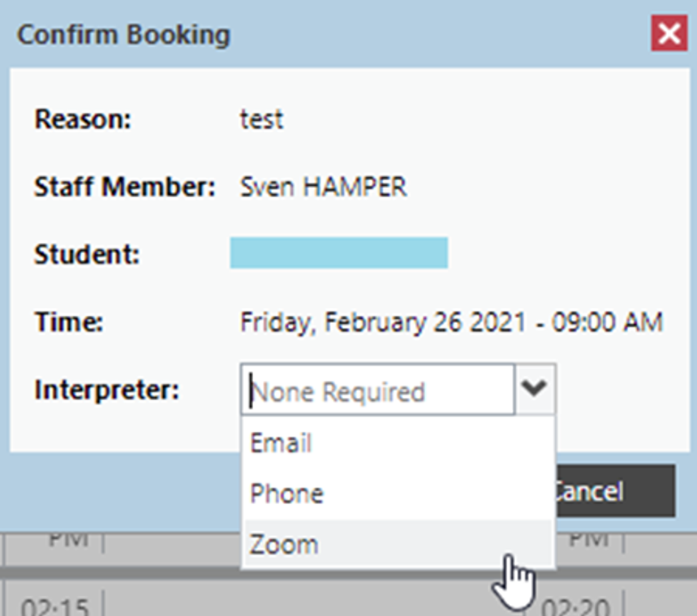Click the 'test' reason text
697x616 pixels.
click(x=261, y=120)
